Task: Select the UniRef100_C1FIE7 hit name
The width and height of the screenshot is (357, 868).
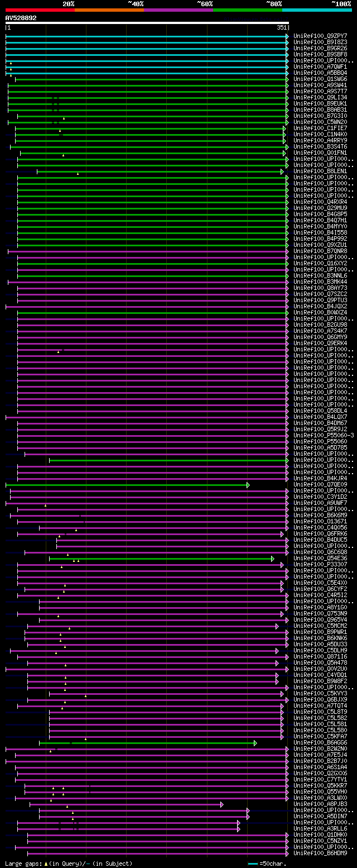Action: (x=320, y=128)
